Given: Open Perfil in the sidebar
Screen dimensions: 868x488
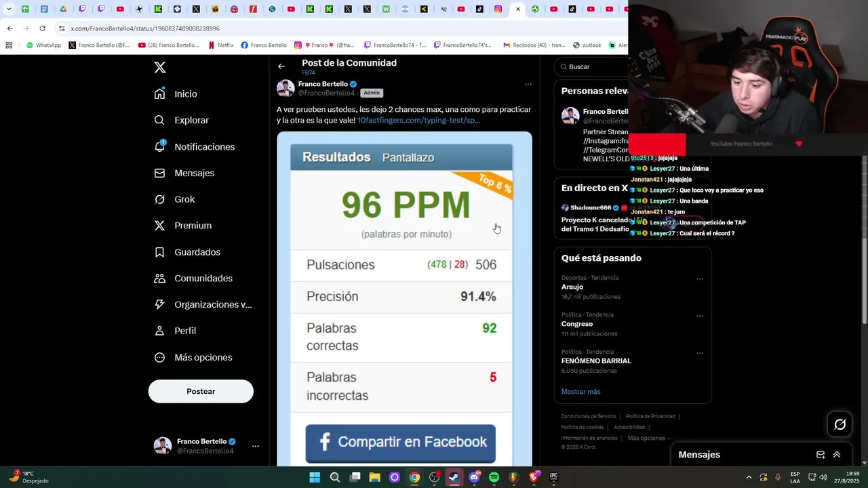Looking at the screenshot, I should (175, 331).
